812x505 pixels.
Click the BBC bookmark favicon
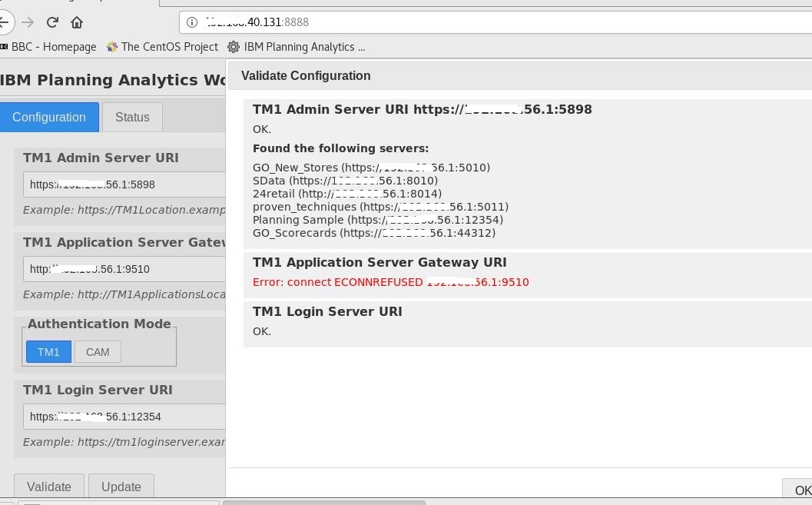click(4, 47)
